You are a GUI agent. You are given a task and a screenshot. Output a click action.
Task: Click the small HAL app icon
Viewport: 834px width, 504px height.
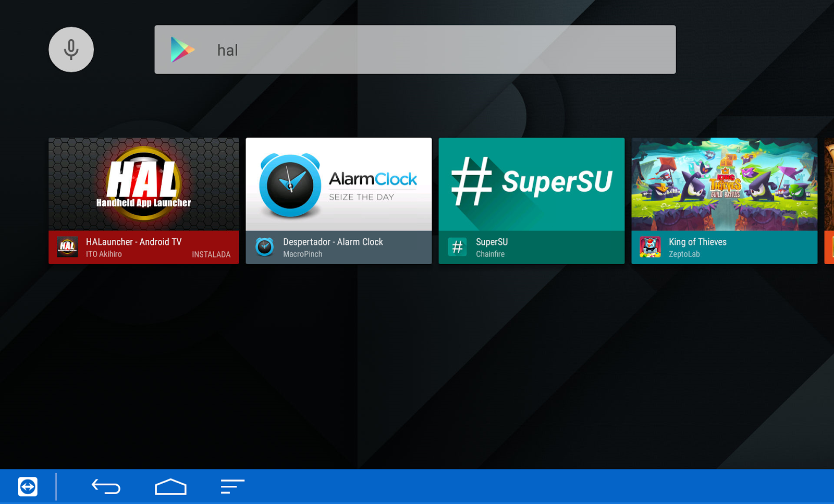67,247
